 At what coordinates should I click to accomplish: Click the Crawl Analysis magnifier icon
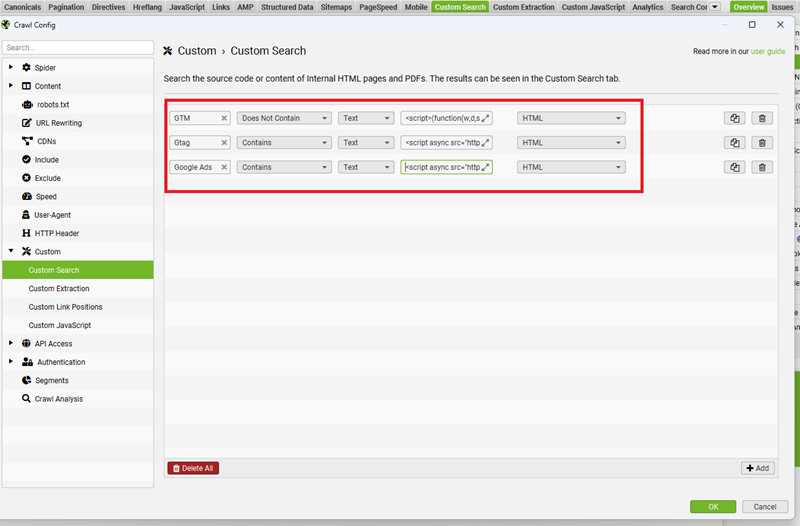click(26, 398)
